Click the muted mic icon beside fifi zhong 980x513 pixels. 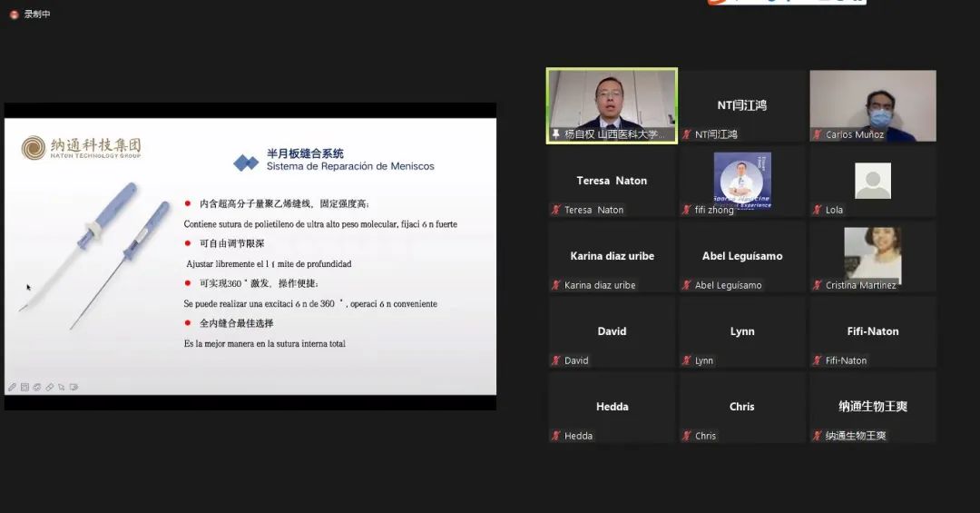tap(686, 210)
